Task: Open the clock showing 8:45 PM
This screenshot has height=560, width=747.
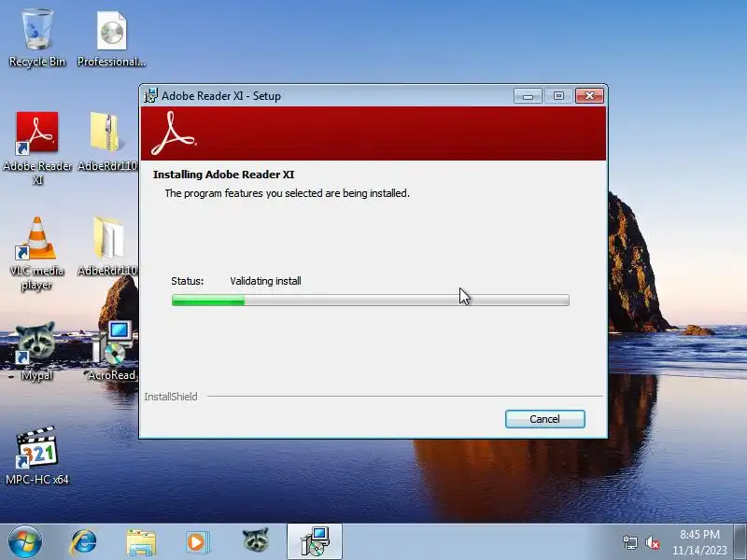Action: (699, 542)
